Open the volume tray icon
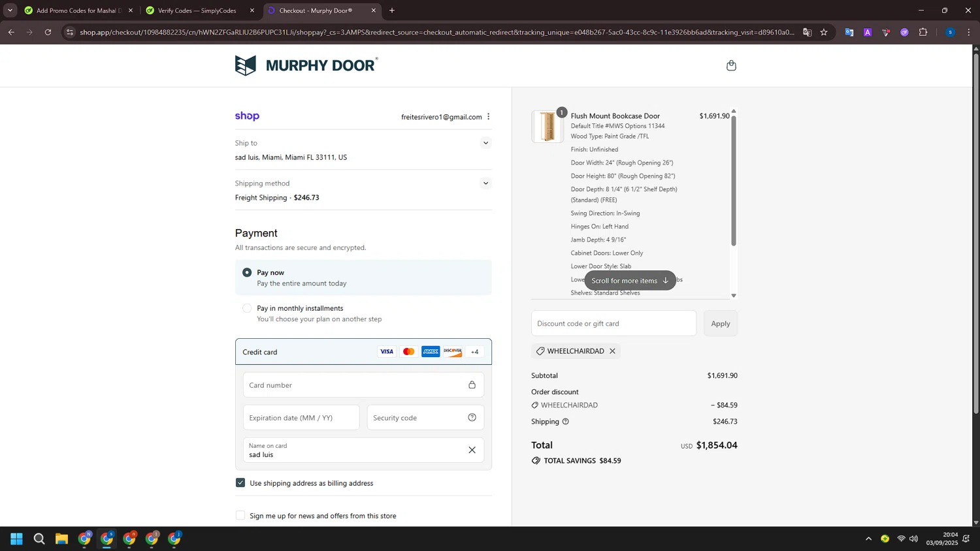Viewport: 980px width, 551px height. (914, 539)
